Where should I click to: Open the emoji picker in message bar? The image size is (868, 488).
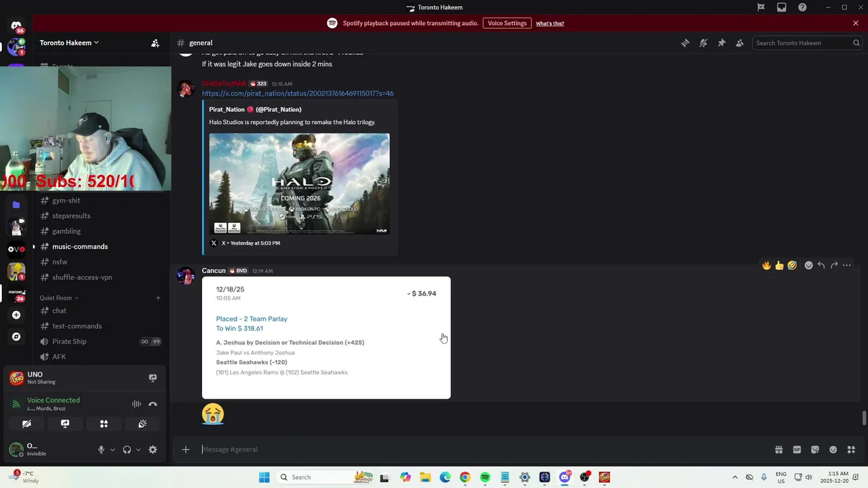point(833,449)
